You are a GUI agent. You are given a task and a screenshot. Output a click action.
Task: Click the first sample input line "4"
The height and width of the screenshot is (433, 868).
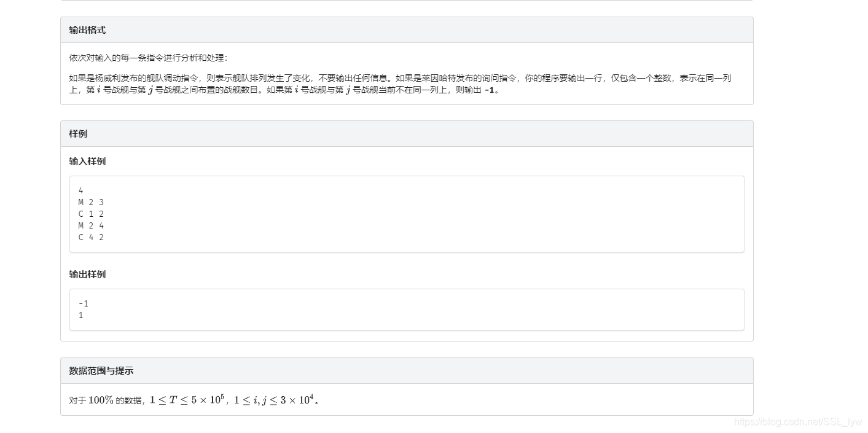click(81, 190)
